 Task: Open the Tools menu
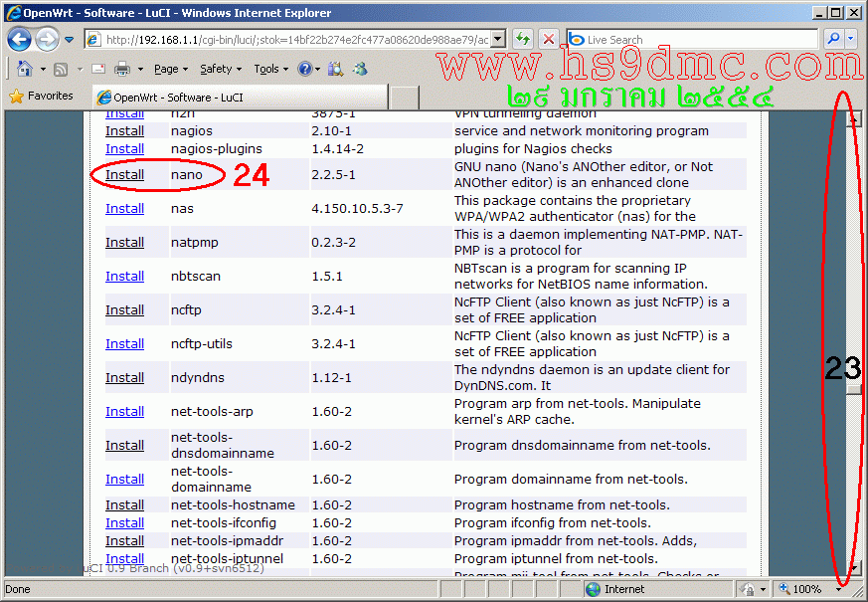pos(270,70)
